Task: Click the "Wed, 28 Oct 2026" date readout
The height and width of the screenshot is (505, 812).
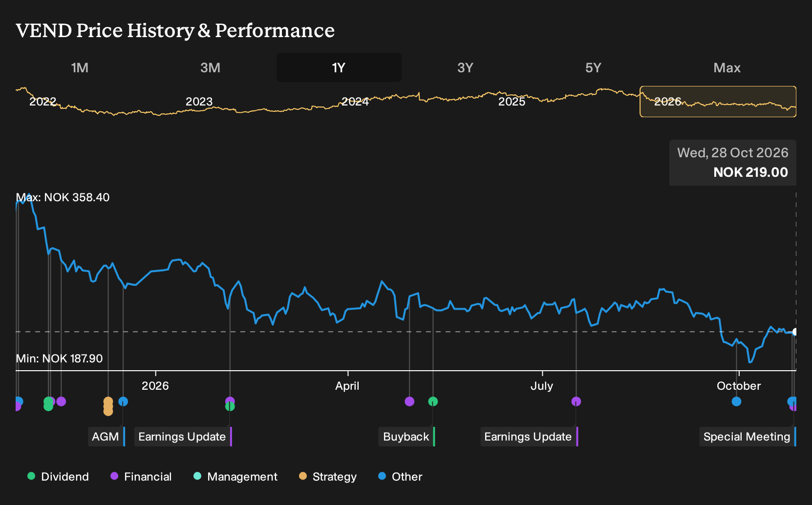Action: click(x=732, y=153)
